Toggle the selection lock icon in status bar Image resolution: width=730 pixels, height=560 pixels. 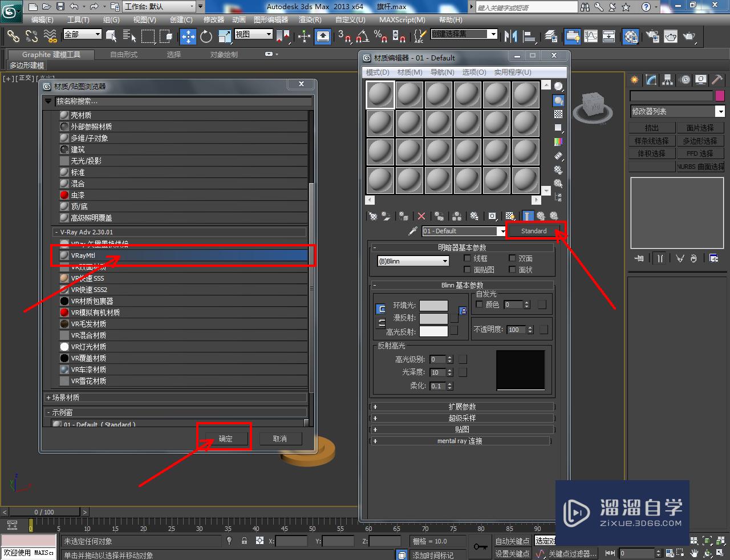244,541
